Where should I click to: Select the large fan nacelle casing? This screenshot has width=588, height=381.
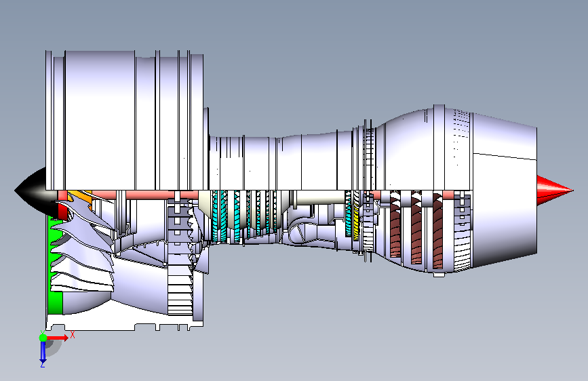tap(125, 120)
